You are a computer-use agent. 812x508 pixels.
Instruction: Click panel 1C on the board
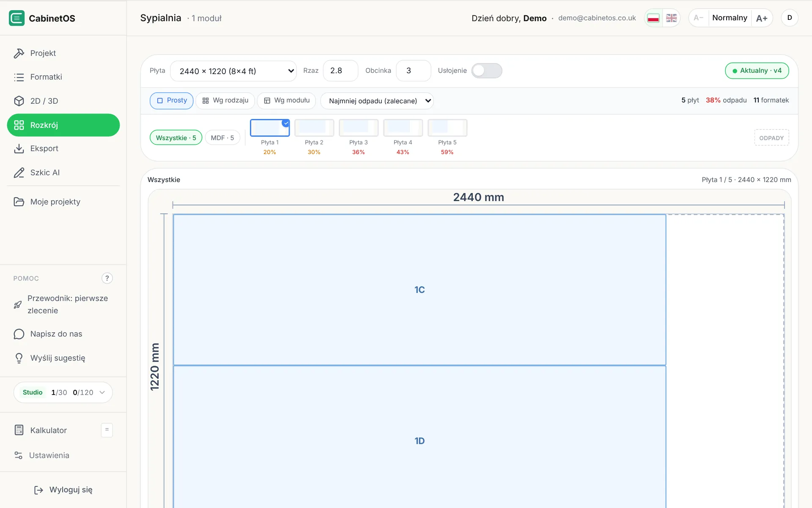[420, 290]
